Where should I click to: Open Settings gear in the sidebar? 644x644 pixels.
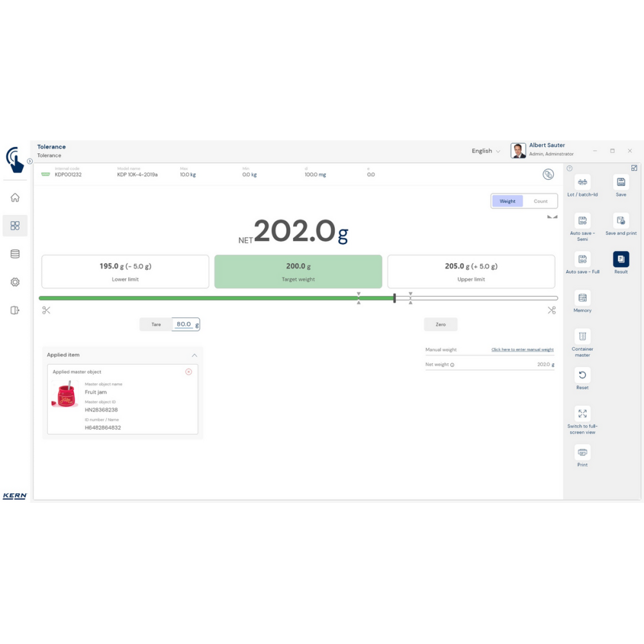tap(15, 282)
